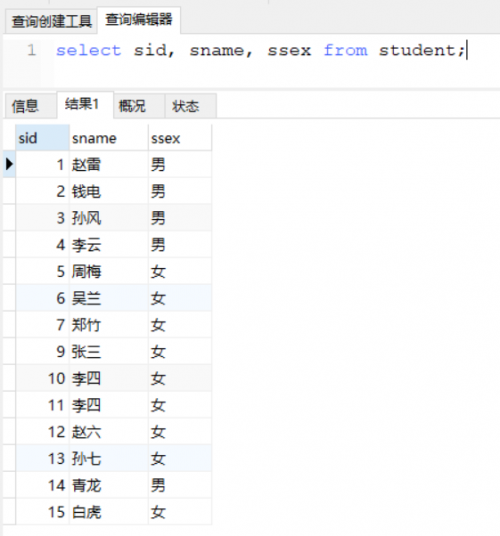Select the 查询编辑器 tab
Screen dimensions: 500x536
tap(139, 20)
